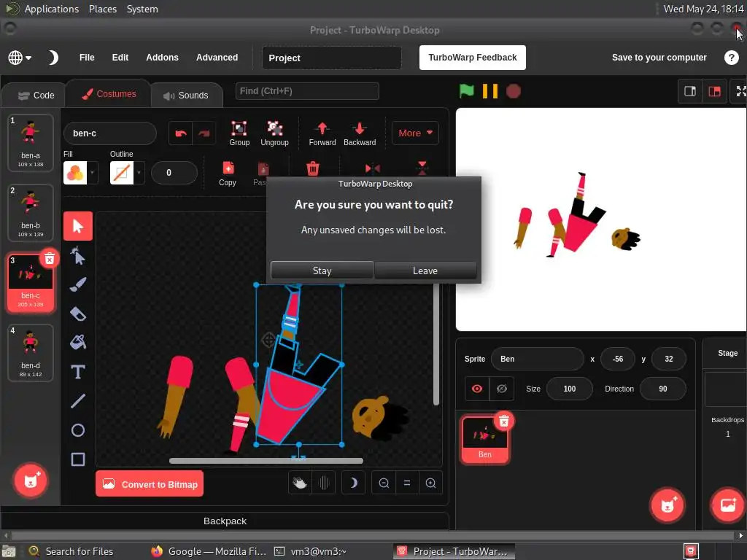Open the Applications menu
The image size is (747, 560).
(x=52, y=9)
